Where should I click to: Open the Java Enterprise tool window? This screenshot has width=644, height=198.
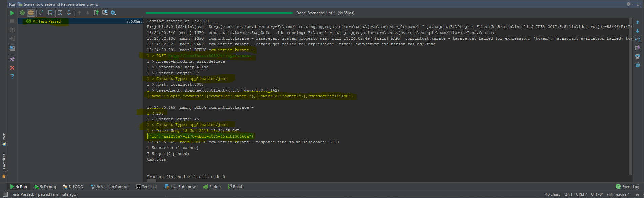[x=180, y=187]
